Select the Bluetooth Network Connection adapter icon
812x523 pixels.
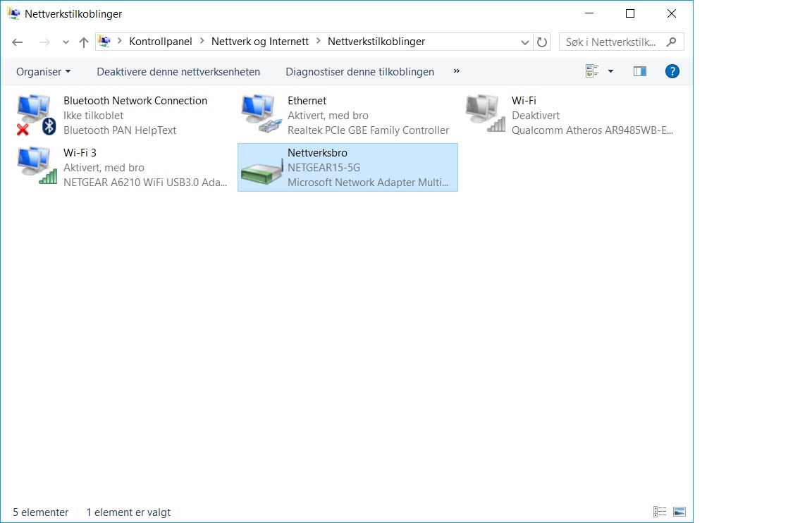[35, 116]
